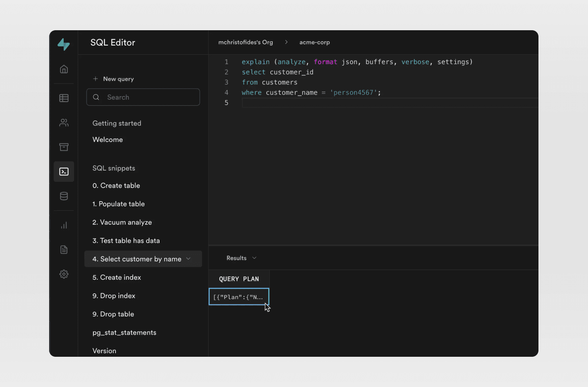The image size is (588, 387).
Task: Click the New query button
Action: (x=114, y=79)
